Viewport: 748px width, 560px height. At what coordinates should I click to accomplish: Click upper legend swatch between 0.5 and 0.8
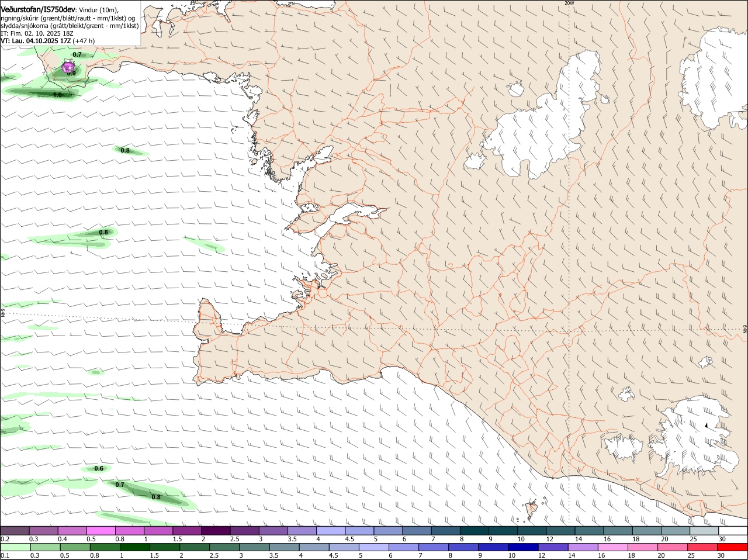coord(101,530)
